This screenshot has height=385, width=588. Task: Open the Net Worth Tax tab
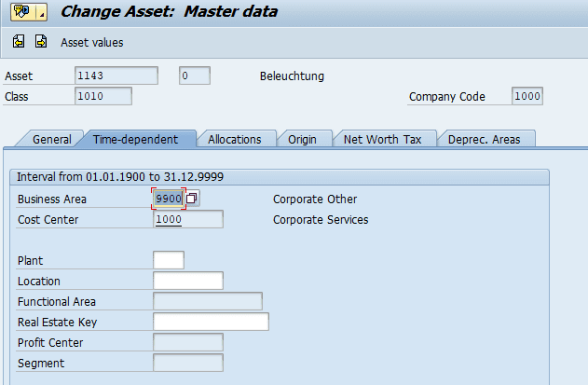tap(382, 139)
